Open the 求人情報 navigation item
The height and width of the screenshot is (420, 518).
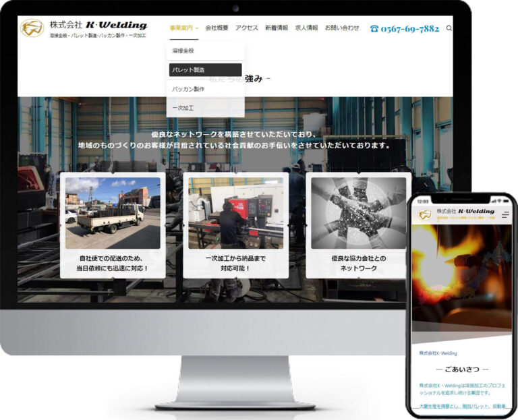[x=306, y=28]
